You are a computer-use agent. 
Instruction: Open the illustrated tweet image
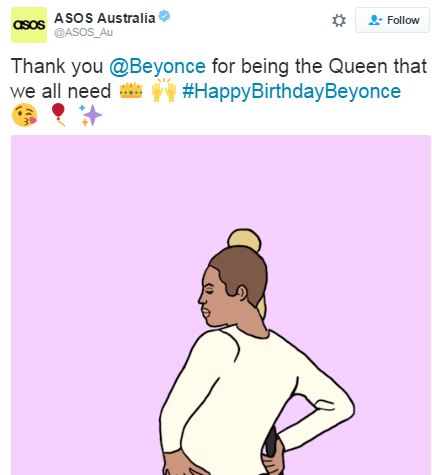(221, 305)
